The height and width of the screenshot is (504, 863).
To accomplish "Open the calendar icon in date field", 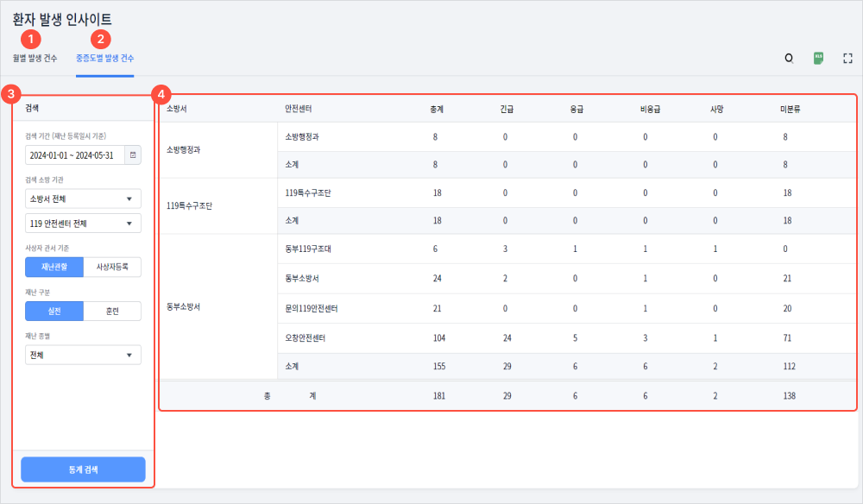I will (x=132, y=154).
